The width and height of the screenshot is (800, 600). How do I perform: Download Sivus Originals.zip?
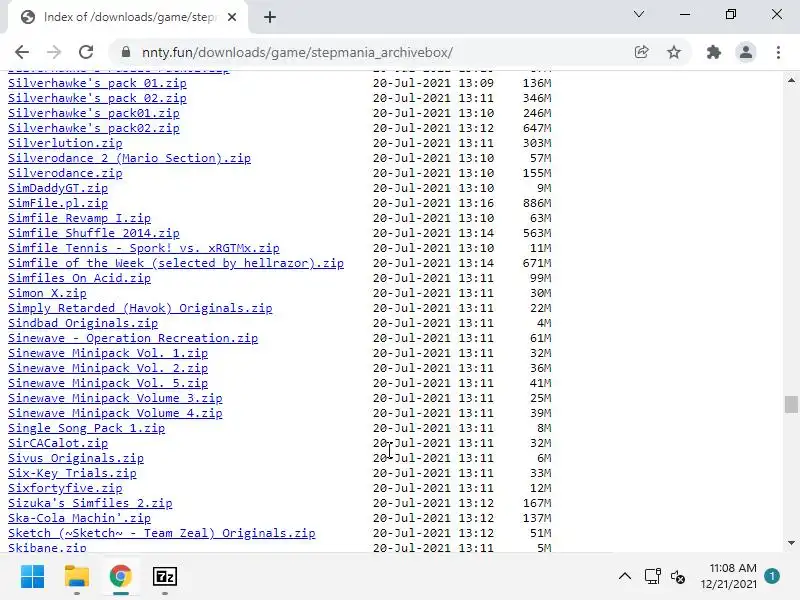[76, 458]
